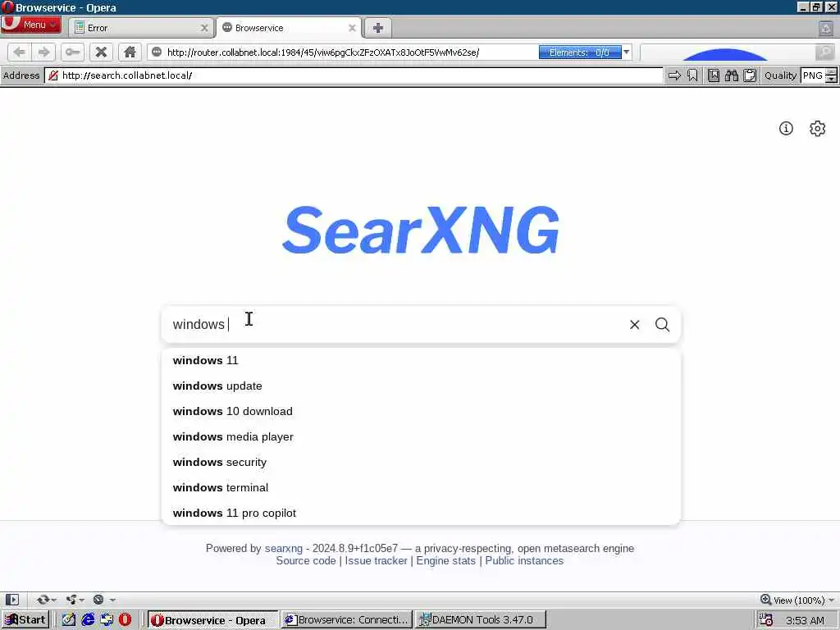Select suggestion 'windows security'
The width and height of the screenshot is (840, 630).
(x=421, y=463)
